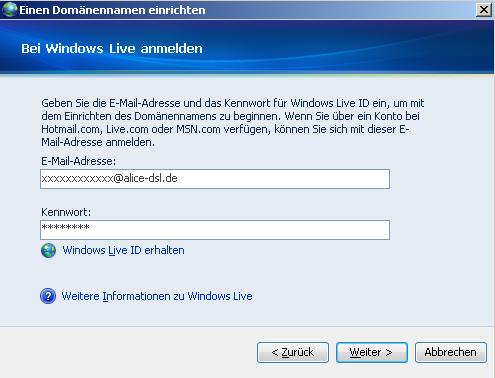Select the Bei Windows Live anmelden heading
The height and width of the screenshot is (378, 495).
[x=112, y=49]
